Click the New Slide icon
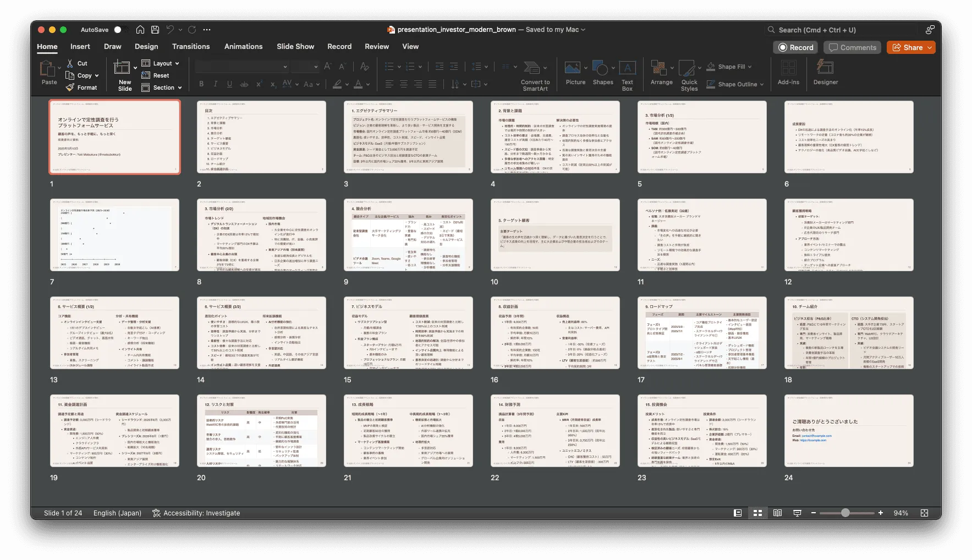This screenshot has width=972, height=560. pyautogui.click(x=122, y=68)
